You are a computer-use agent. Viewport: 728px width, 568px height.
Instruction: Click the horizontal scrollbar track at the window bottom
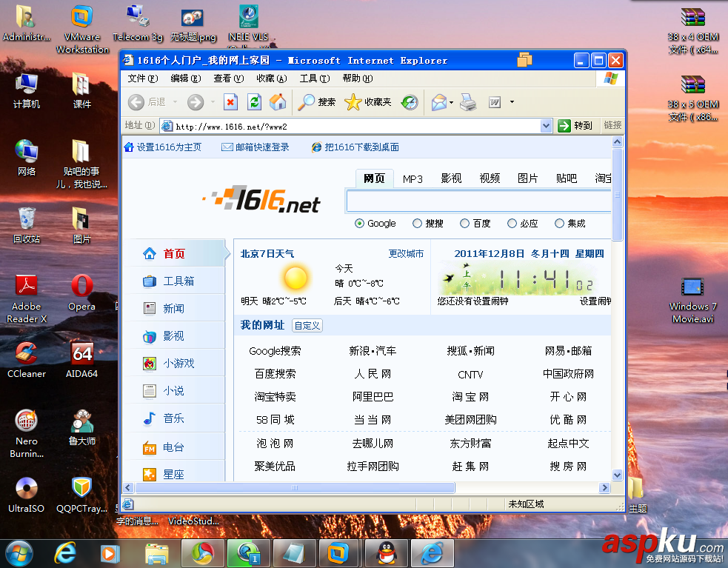(x=527, y=488)
